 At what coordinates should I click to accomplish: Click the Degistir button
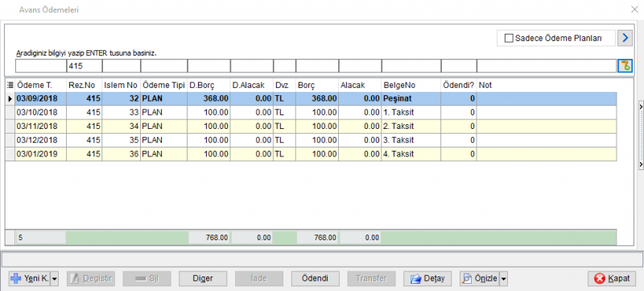91,278
